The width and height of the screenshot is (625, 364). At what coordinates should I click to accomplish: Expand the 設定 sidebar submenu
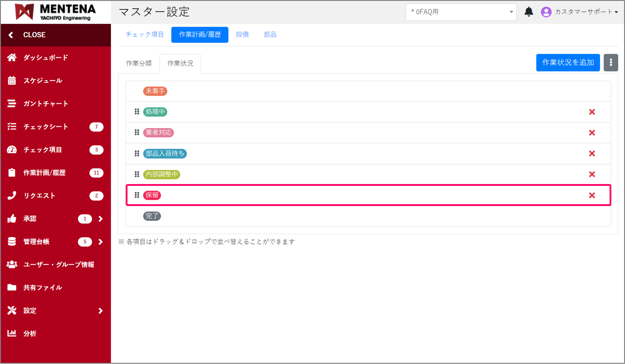point(100,311)
